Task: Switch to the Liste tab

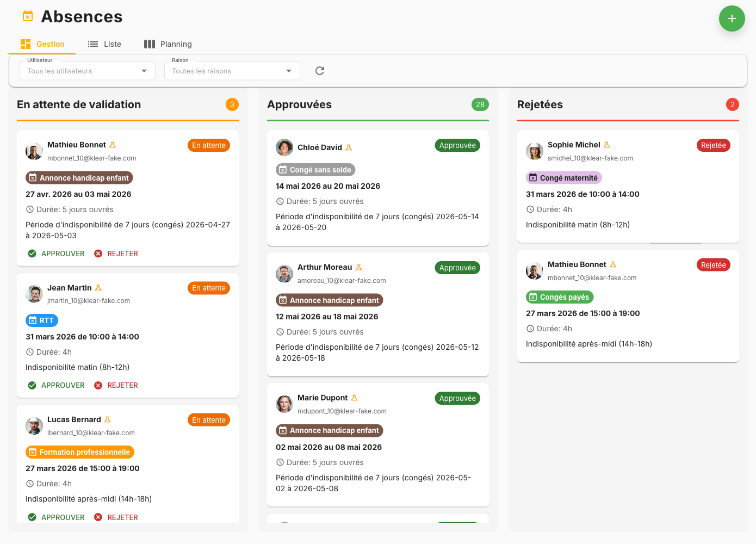Action: pyautogui.click(x=105, y=44)
